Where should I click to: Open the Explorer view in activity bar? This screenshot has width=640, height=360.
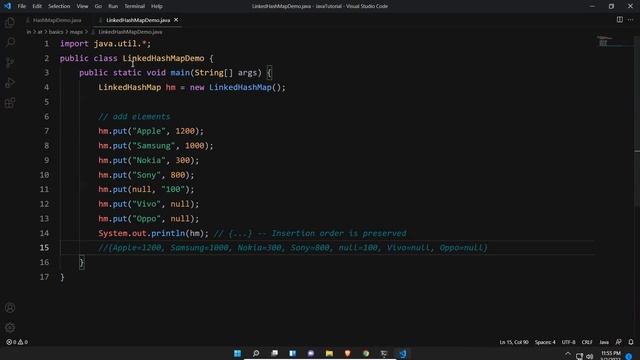(10, 22)
